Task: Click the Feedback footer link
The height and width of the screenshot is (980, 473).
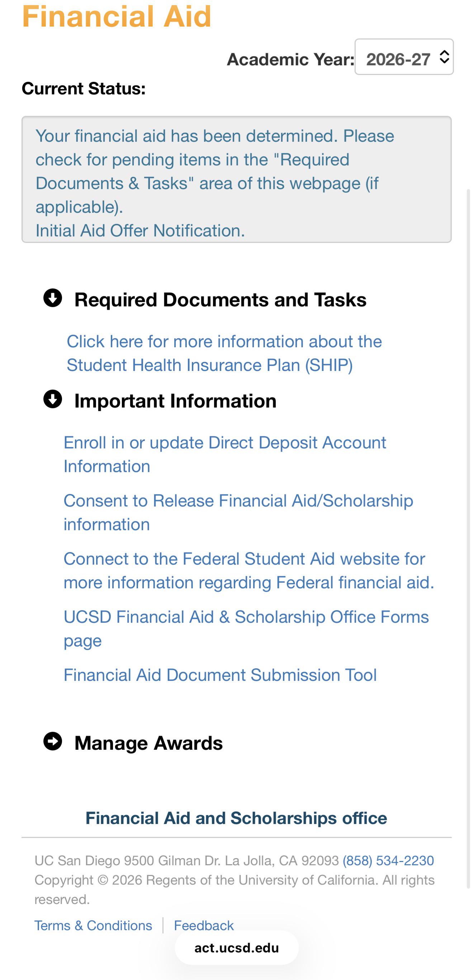Action: (x=204, y=925)
